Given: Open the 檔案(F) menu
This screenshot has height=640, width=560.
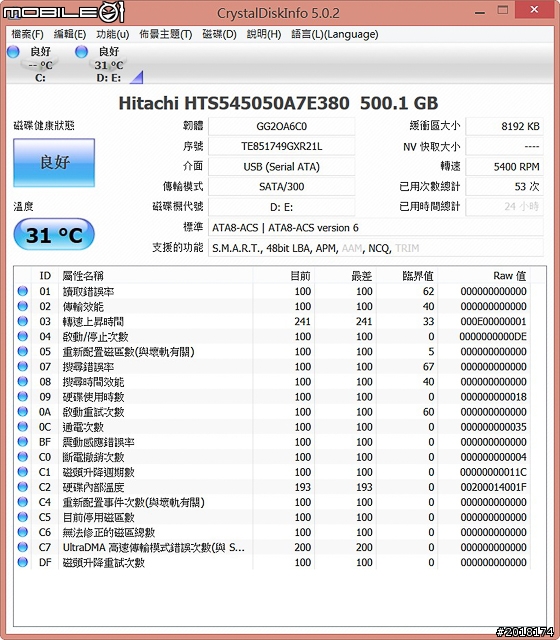Looking at the screenshot, I should click(27, 34).
